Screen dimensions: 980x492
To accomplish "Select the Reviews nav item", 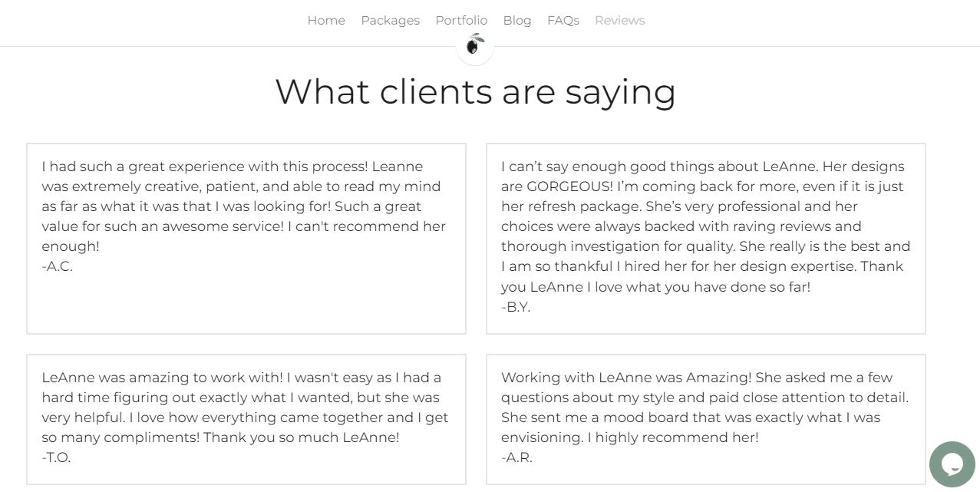I will (619, 21).
